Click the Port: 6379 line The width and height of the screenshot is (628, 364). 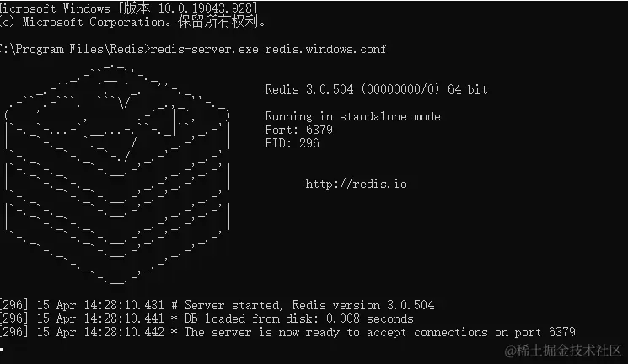click(x=298, y=130)
